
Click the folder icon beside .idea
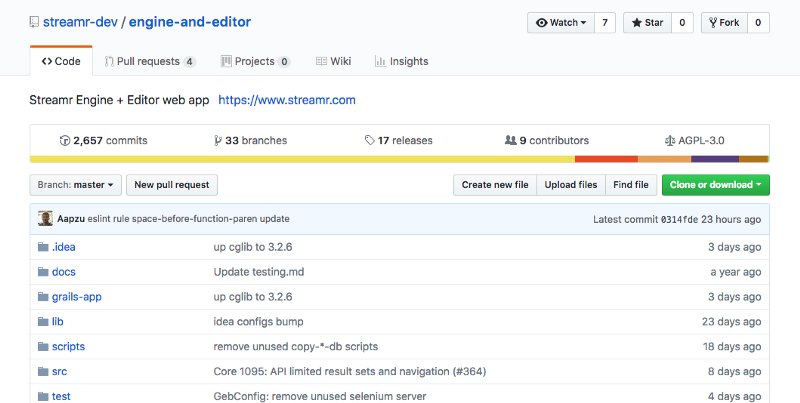tap(43, 247)
